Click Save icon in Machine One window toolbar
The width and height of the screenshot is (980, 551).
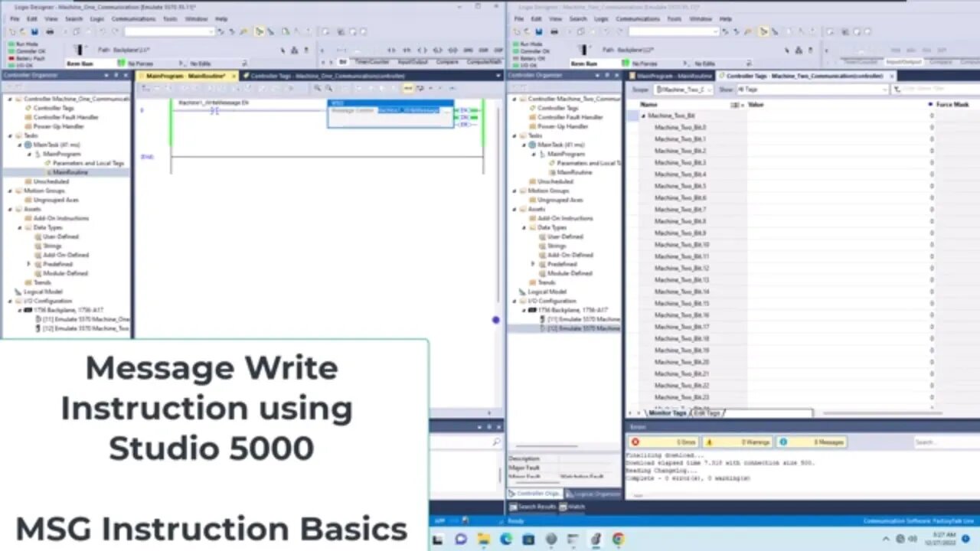34,31
